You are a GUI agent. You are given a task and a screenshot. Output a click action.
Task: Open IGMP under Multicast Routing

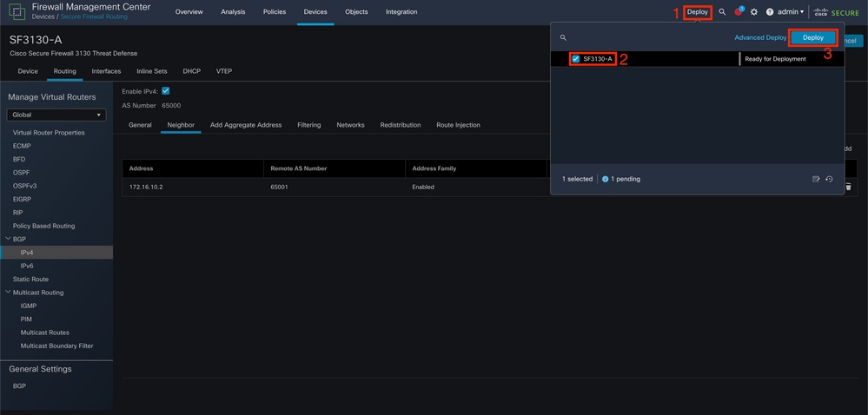point(28,306)
